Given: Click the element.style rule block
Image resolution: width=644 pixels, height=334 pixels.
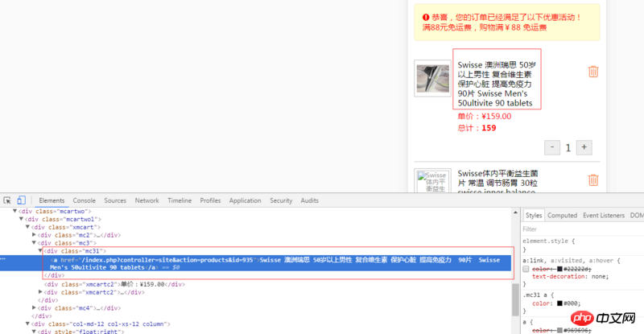Looking at the screenshot, I should point(582,245).
